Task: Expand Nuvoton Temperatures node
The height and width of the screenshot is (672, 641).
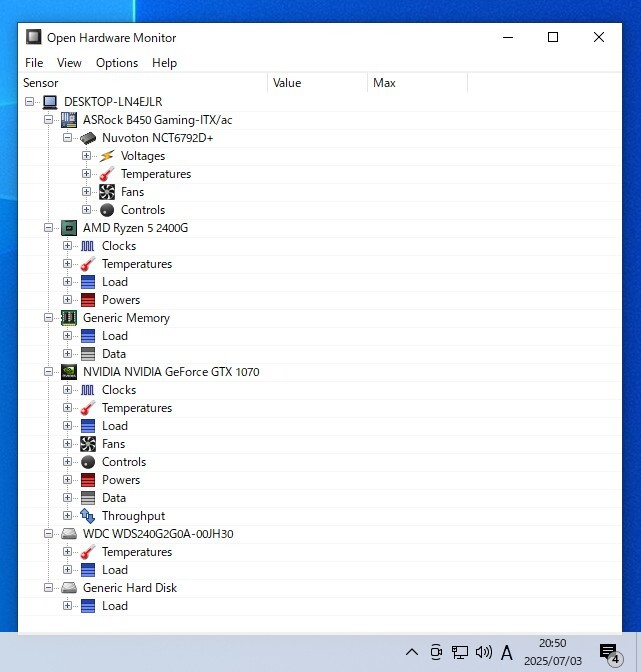Action: [87, 174]
